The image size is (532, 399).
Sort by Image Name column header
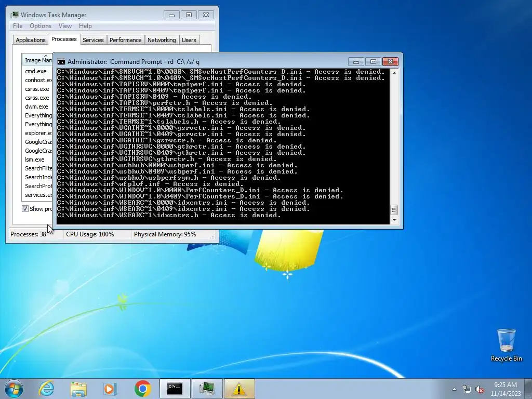(37, 60)
